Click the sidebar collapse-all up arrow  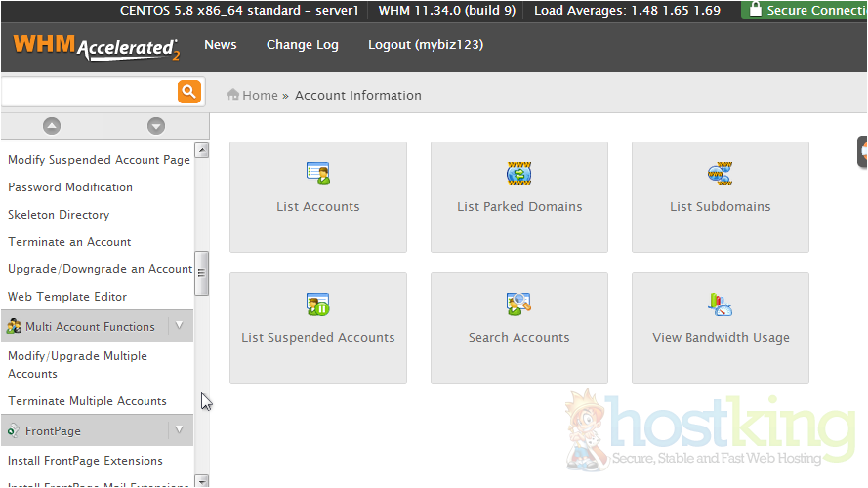52,126
